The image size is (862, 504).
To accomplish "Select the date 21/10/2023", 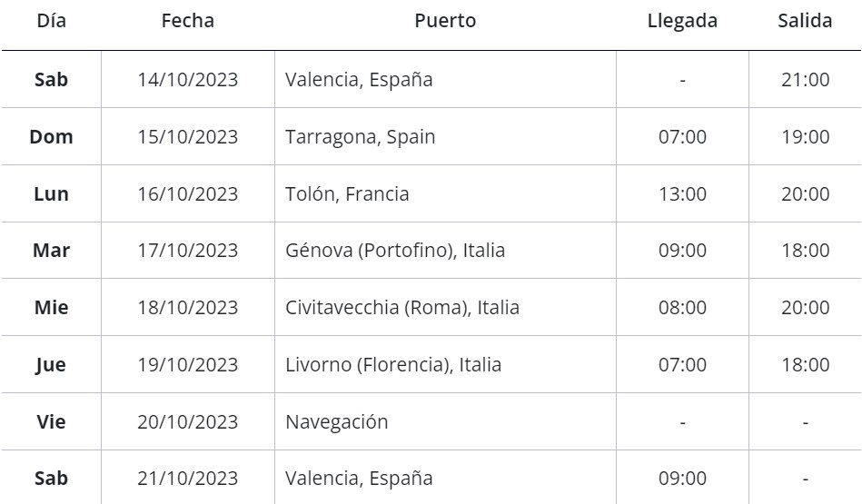I will (x=187, y=479).
